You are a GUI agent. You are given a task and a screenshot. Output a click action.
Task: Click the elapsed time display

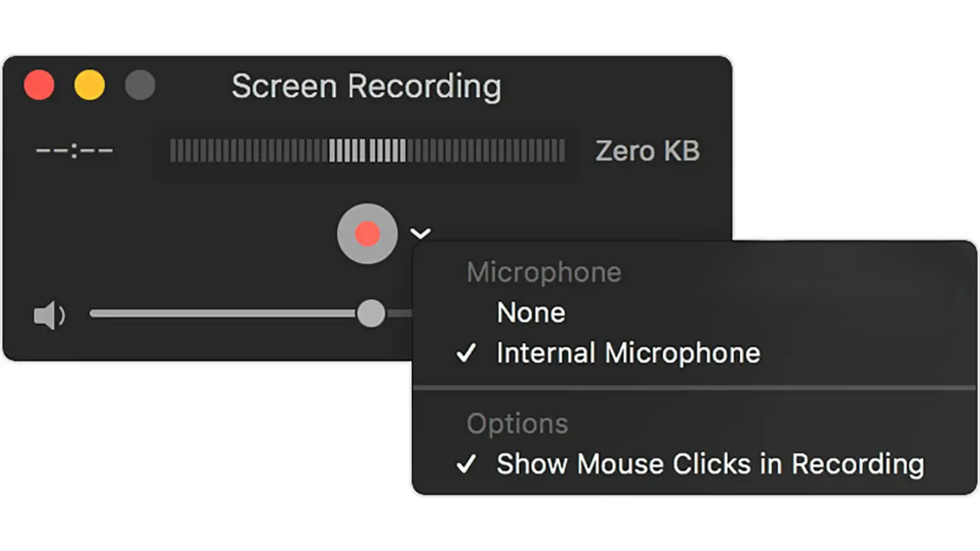coord(75,151)
